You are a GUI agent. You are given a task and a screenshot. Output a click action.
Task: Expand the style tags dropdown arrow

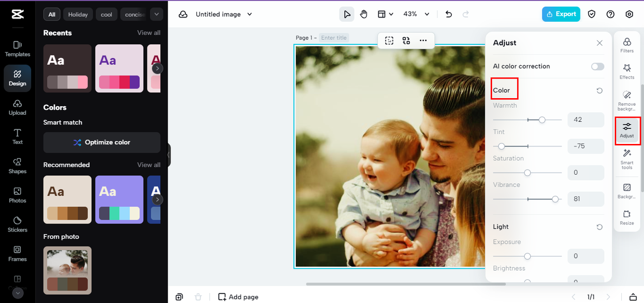coord(157,14)
